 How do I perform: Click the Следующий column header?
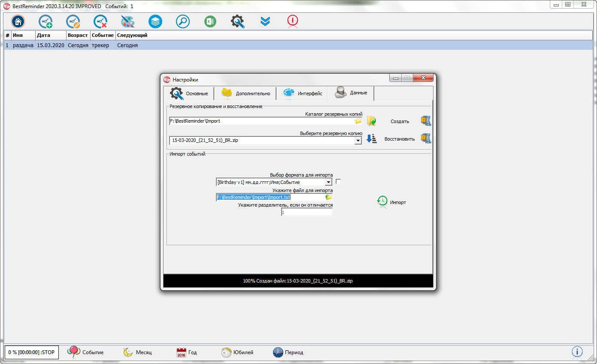tap(132, 35)
